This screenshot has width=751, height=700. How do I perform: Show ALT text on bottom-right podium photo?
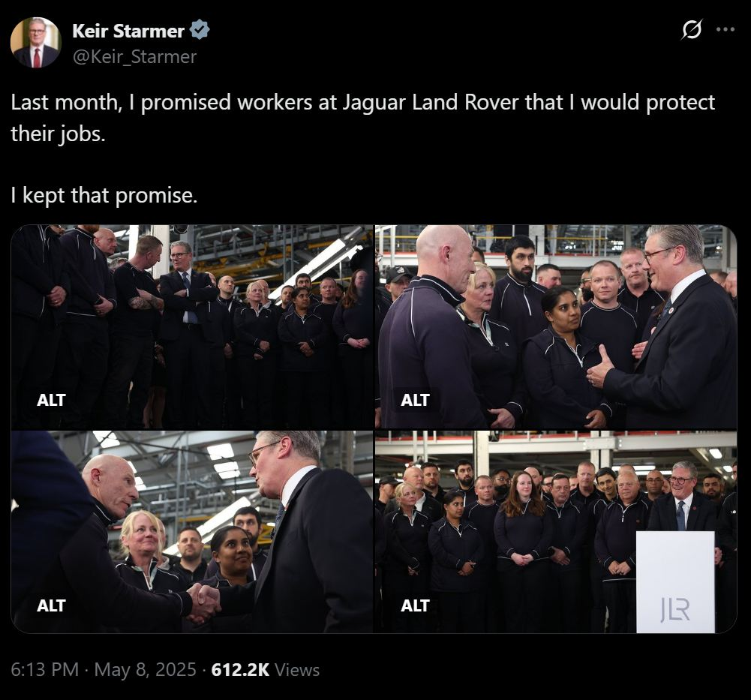pos(415,605)
